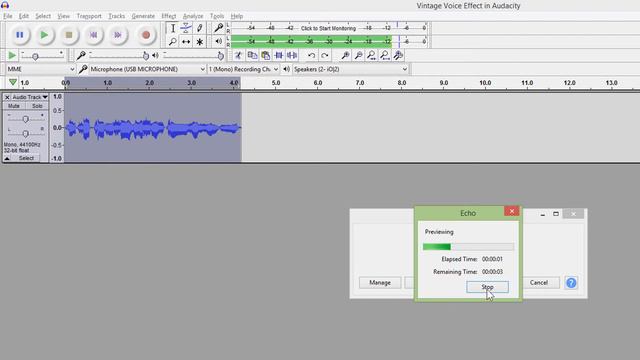This screenshot has width=640, height=360.
Task: Select the Multi-Tool asterisk icon
Action: click(199, 42)
